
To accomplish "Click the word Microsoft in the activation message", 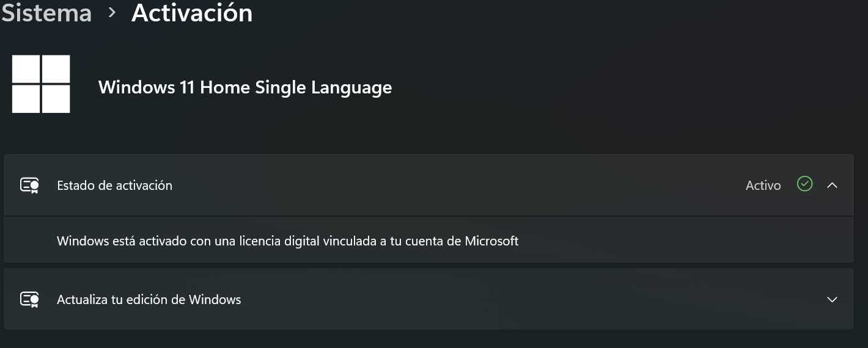I will click(491, 241).
